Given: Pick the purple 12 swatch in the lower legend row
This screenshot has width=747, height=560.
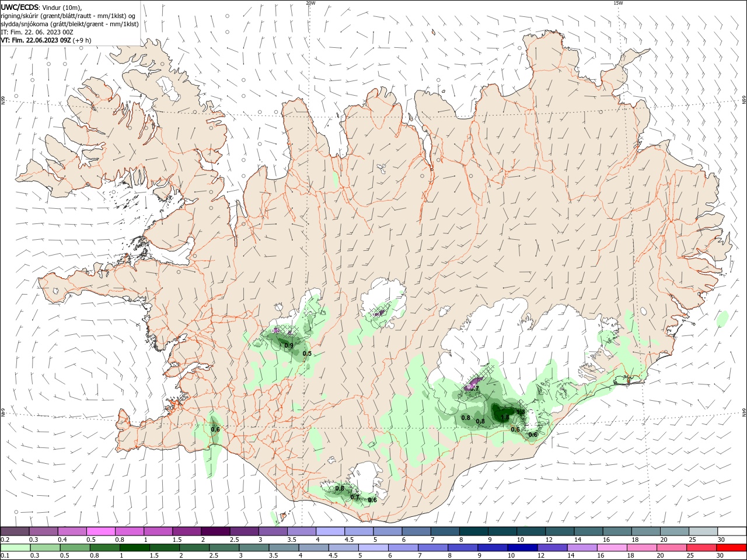Looking at the screenshot, I should pyautogui.click(x=551, y=548).
